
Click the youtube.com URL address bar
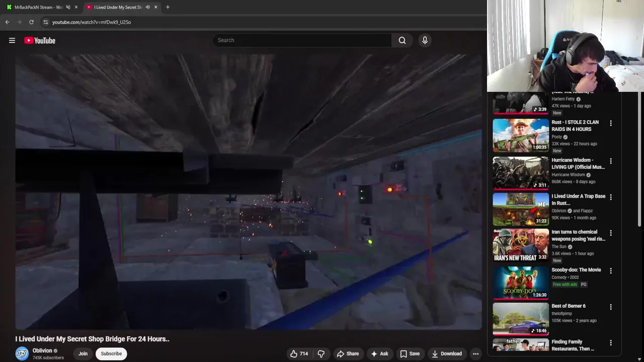click(92, 22)
